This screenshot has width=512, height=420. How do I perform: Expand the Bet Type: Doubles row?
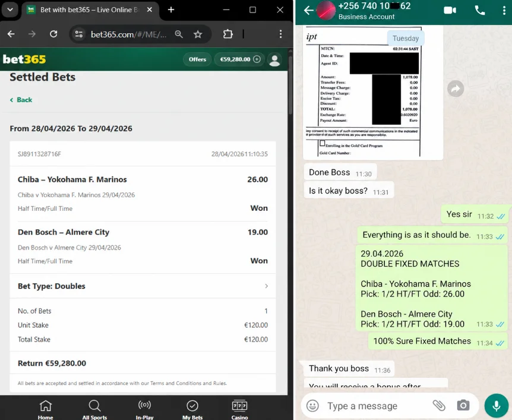coord(143,286)
